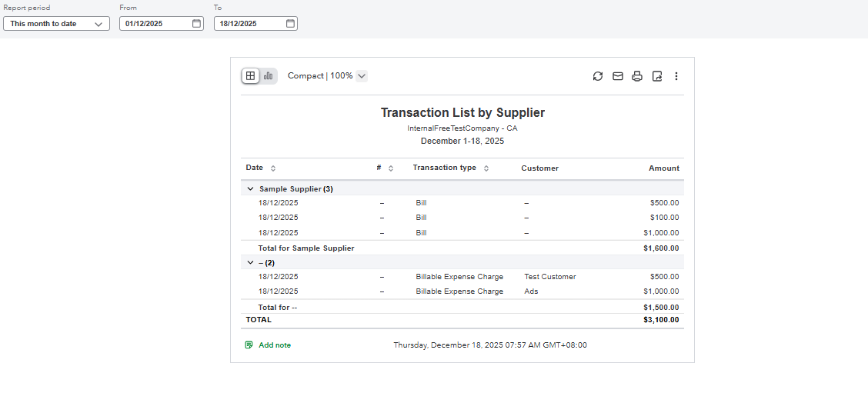Switch to table view icon
Viewport: 868px width, 403px height.
(250, 76)
